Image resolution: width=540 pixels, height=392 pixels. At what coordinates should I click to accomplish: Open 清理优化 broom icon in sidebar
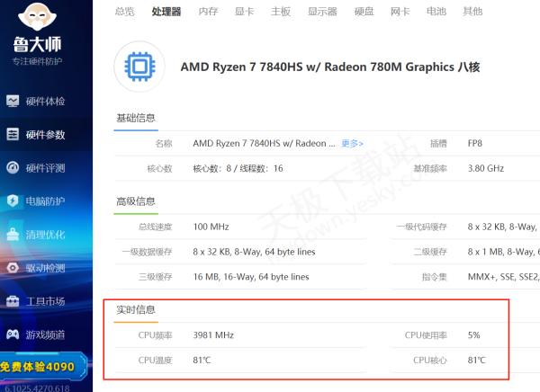pyautogui.click(x=13, y=235)
